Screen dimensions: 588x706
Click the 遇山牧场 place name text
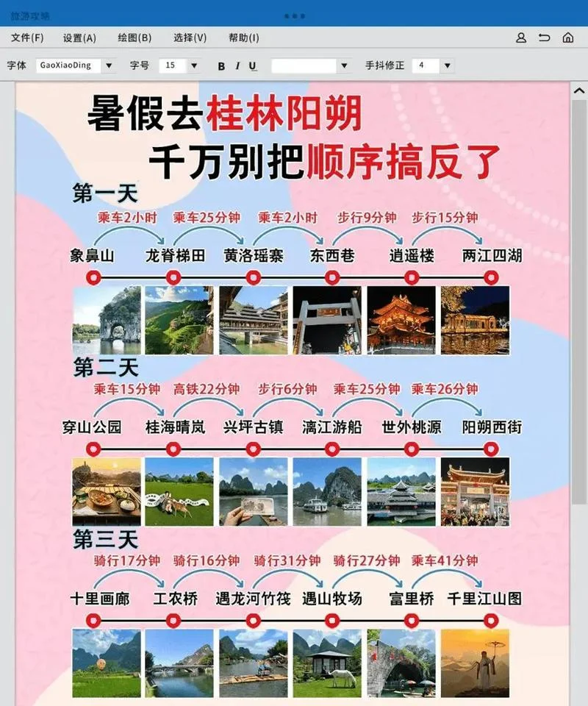point(332,599)
